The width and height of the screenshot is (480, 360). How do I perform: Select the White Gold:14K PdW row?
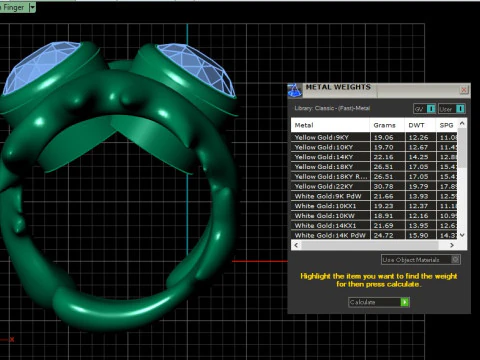point(374,235)
